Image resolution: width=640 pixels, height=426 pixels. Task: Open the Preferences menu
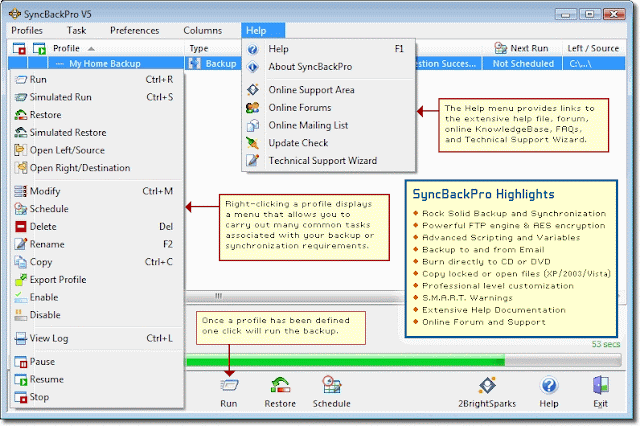(134, 31)
